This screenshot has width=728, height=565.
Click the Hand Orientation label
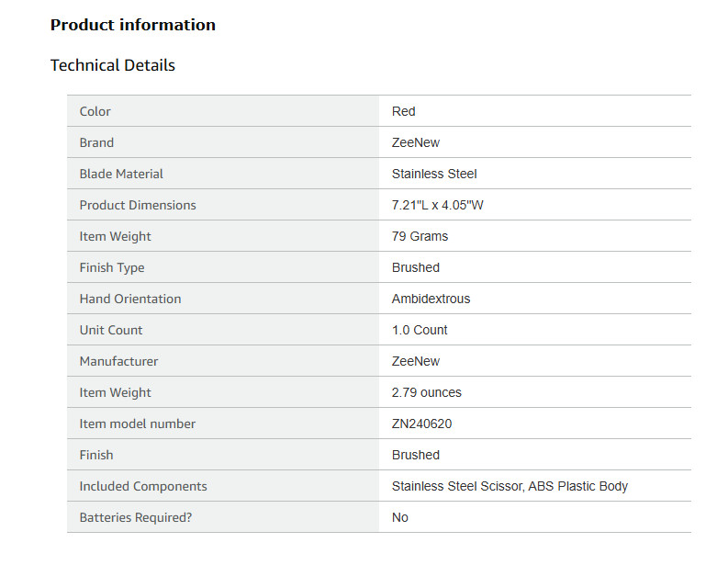[130, 299]
